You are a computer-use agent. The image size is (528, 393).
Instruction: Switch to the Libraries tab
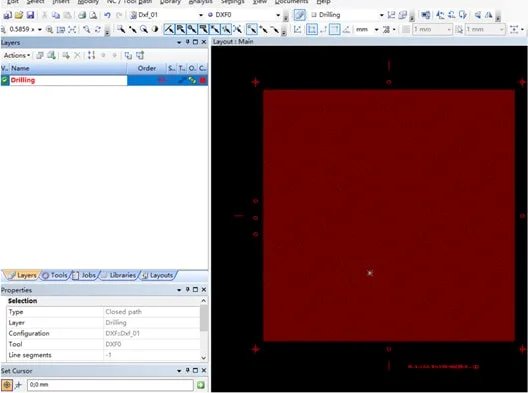(119, 275)
